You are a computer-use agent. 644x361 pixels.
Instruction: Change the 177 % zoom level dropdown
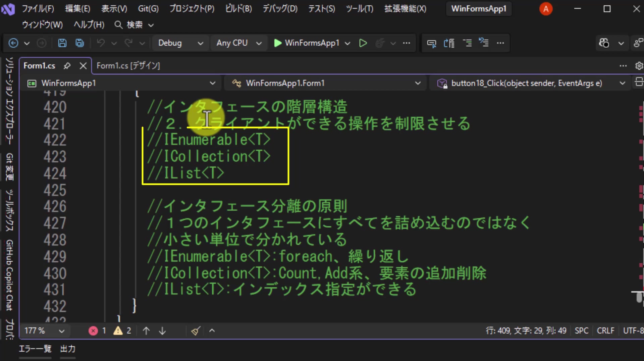[45, 331]
